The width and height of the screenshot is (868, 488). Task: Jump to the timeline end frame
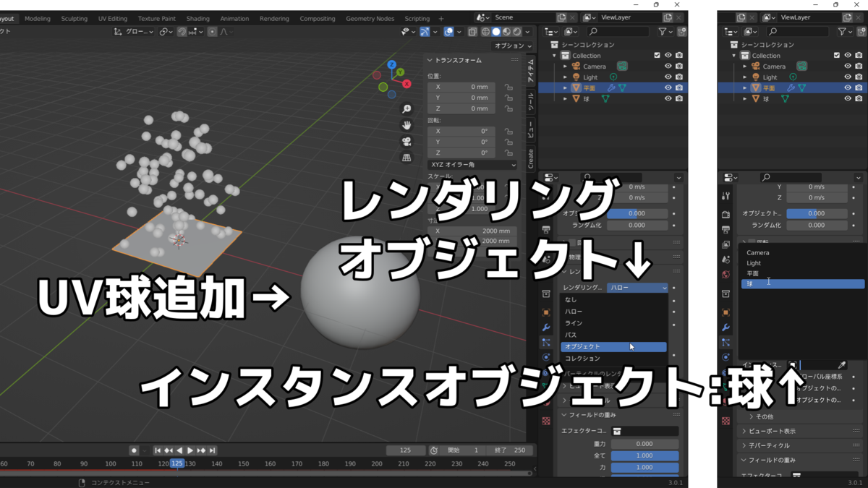coord(212,450)
